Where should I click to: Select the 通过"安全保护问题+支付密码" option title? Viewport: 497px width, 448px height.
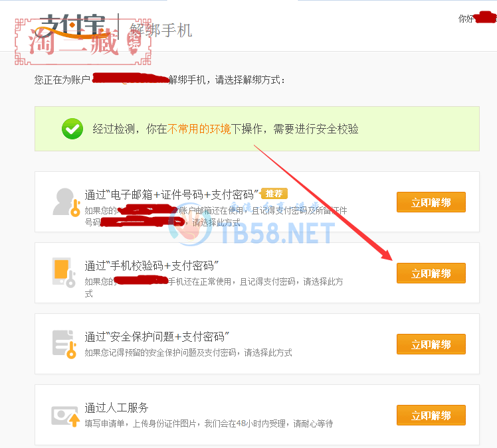click(157, 336)
